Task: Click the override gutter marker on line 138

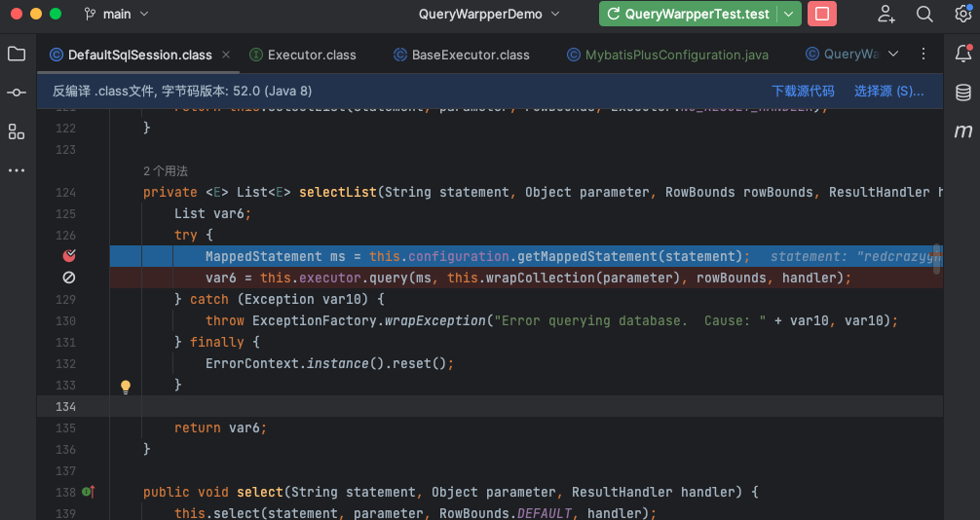Action: tap(88, 492)
